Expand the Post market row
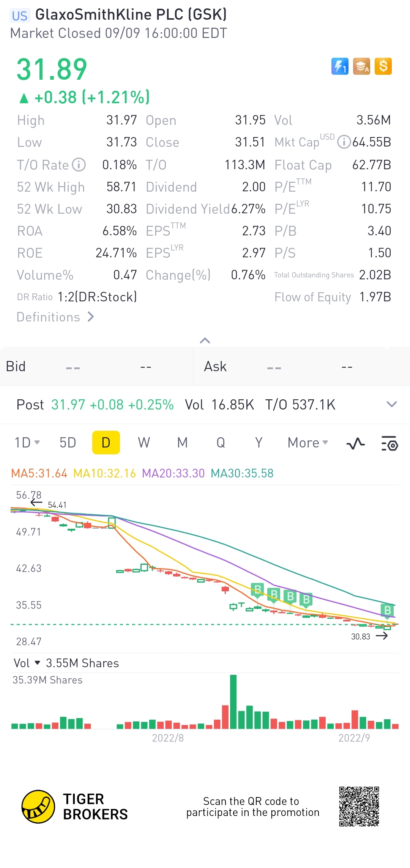410x868 pixels. pos(391,404)
